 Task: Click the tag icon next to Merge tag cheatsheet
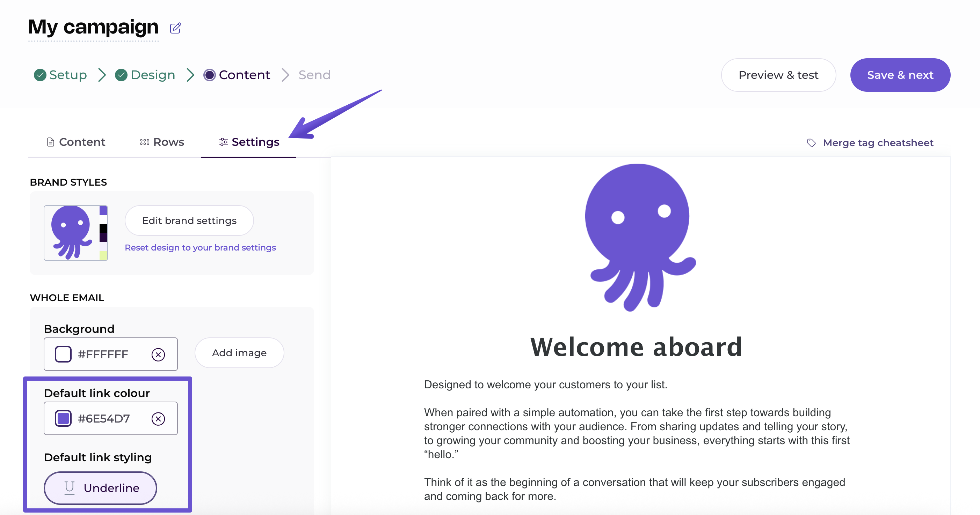[x=811, y=143]
